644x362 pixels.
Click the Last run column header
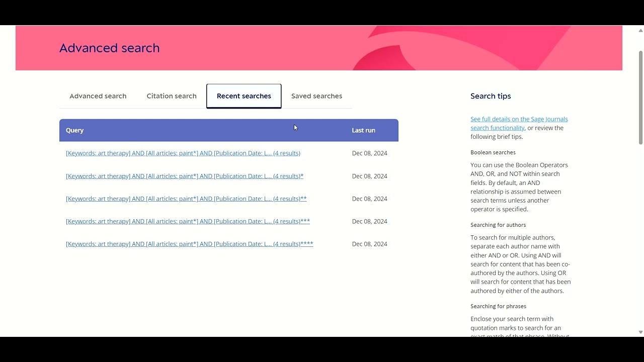point(363,130)
